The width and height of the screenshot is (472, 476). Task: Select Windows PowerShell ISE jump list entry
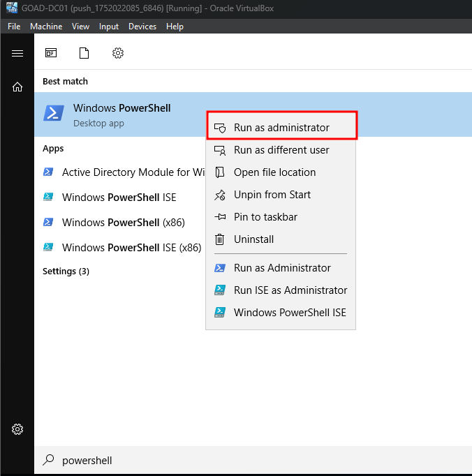click(x=281, y=313)
